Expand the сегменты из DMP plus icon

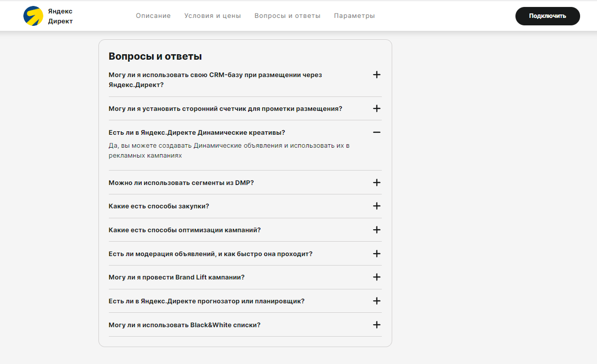point(377,182)
